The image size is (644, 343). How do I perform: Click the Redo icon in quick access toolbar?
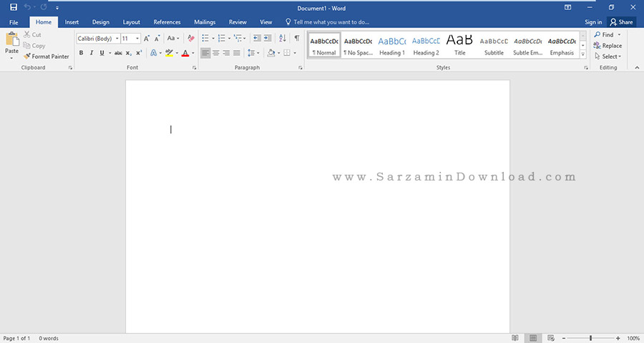(44, 7)
